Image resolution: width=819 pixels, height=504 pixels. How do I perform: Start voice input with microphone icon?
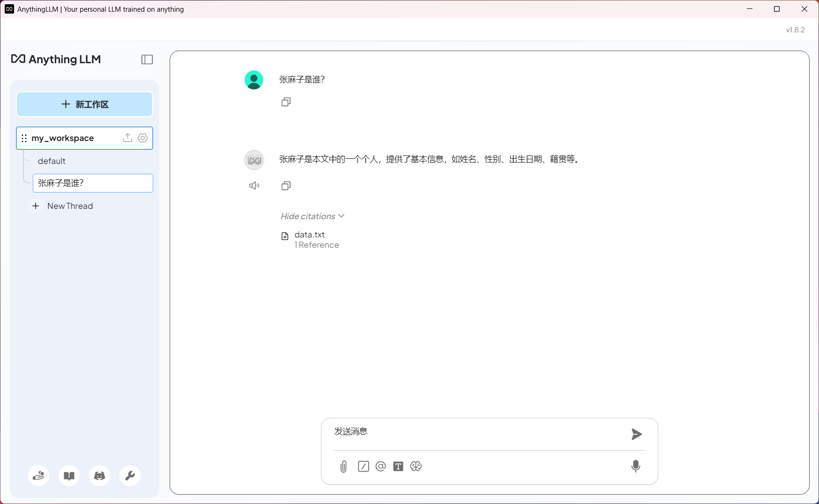coord(636,467)
